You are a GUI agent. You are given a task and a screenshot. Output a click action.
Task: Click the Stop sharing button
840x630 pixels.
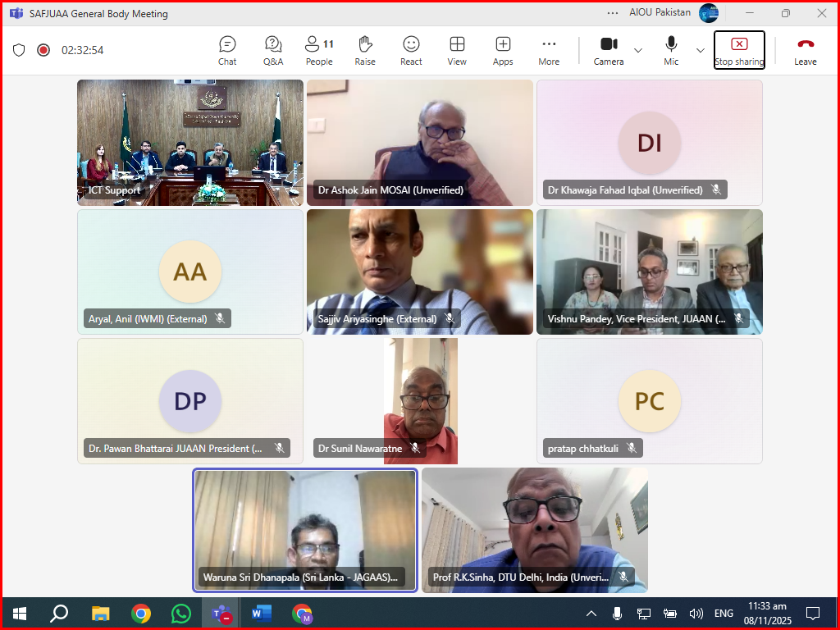click(x=739, y=50)
